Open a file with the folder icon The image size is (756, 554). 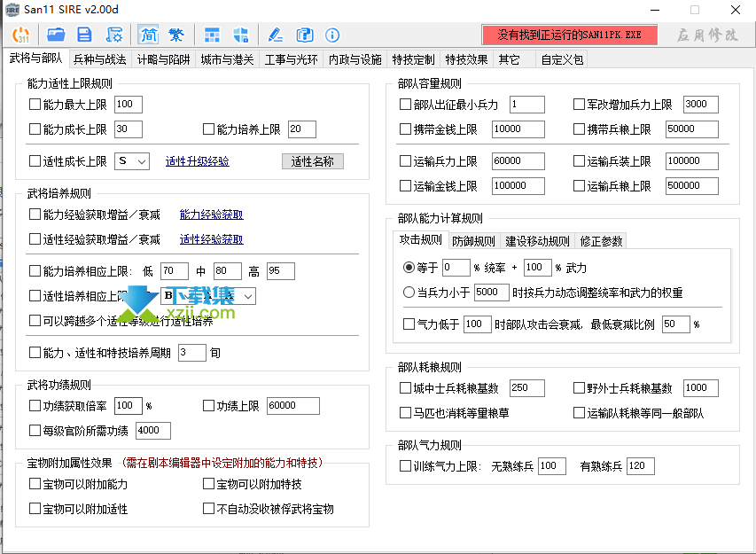56,35
